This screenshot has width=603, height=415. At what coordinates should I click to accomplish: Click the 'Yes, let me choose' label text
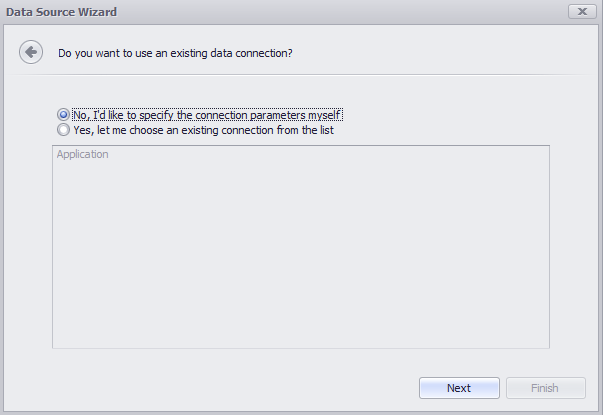tap(203, 130)
